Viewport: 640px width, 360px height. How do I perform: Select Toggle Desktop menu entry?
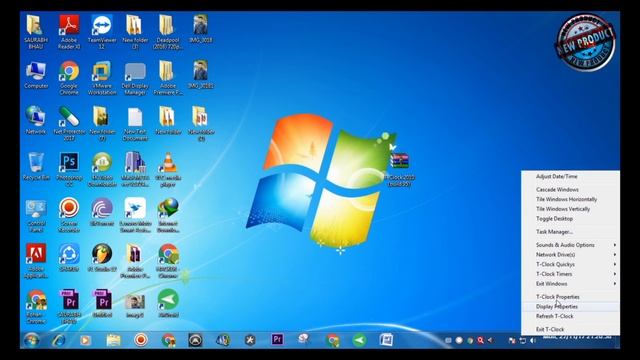pos(571,219)
